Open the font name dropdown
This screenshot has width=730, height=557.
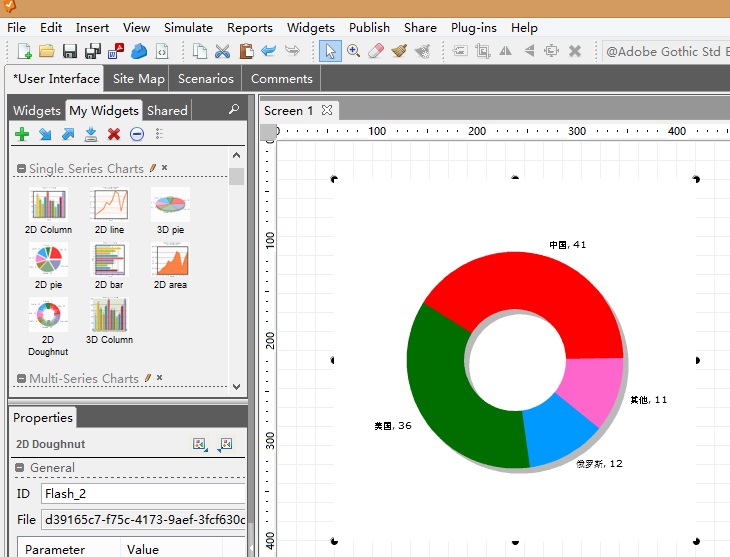click(x=665, y=52)
